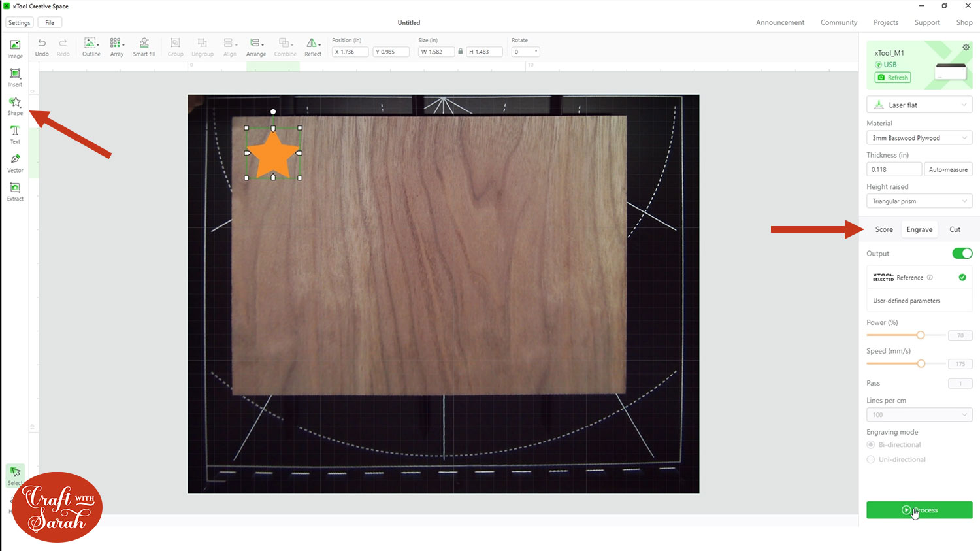Toggle the Output switch off
The width and height of the screenshot is (980, 551).
click(x=962, y=254)
